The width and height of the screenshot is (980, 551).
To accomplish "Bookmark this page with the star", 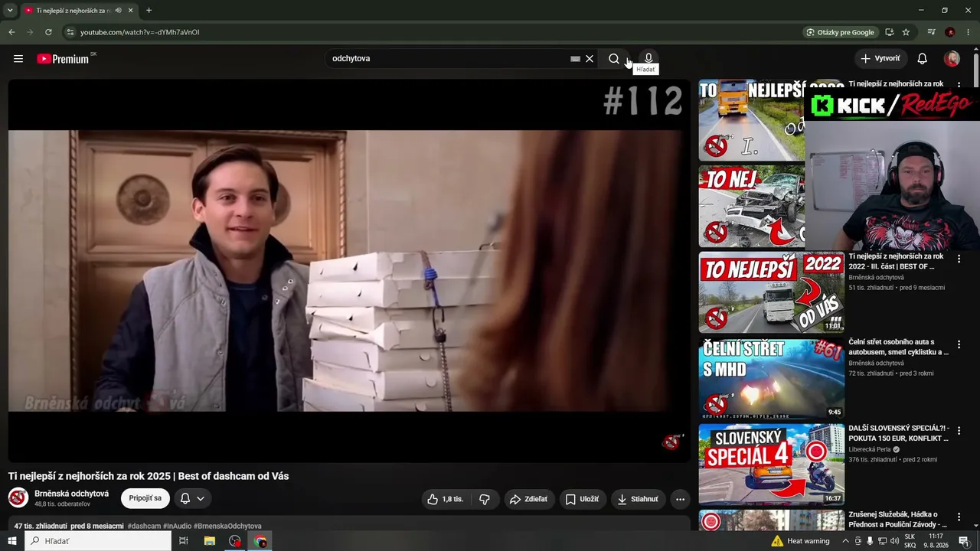I will [x=906, y=32].
